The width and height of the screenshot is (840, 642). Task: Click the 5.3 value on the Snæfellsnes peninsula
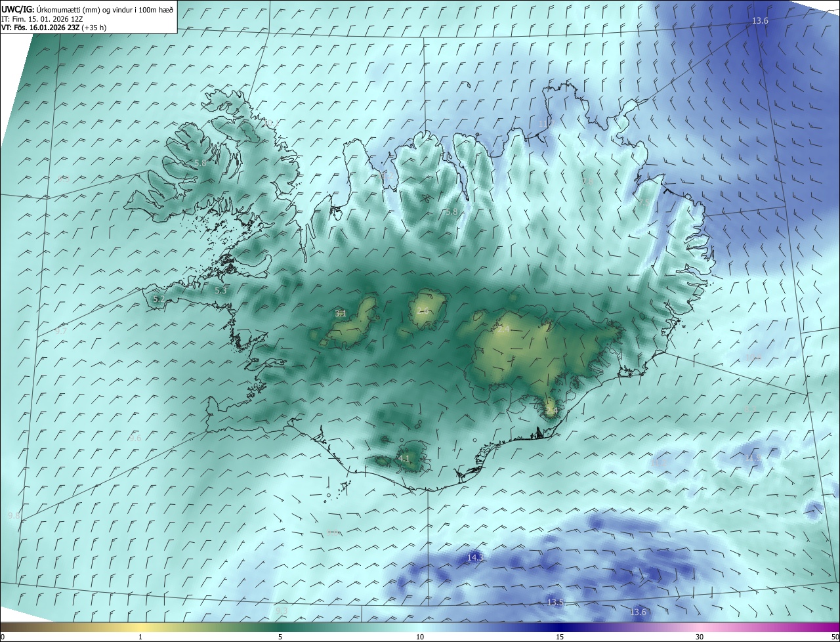click(220, 290)
